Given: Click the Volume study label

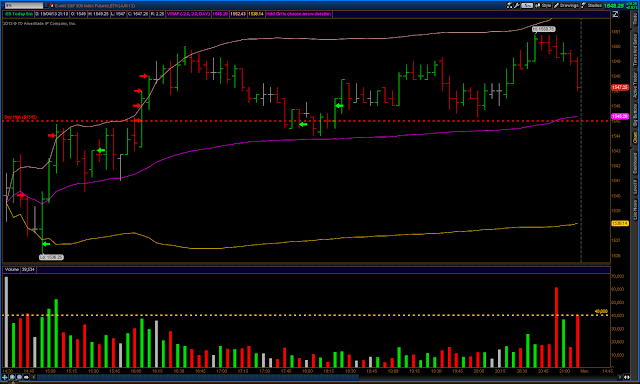Looking at the screenshot, I should tap(12, 269).
